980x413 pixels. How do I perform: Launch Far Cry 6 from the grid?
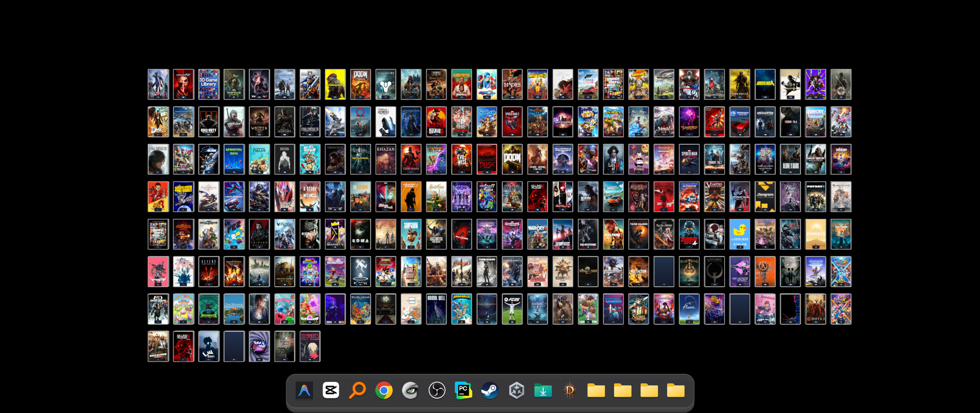(x=461, y=84)
